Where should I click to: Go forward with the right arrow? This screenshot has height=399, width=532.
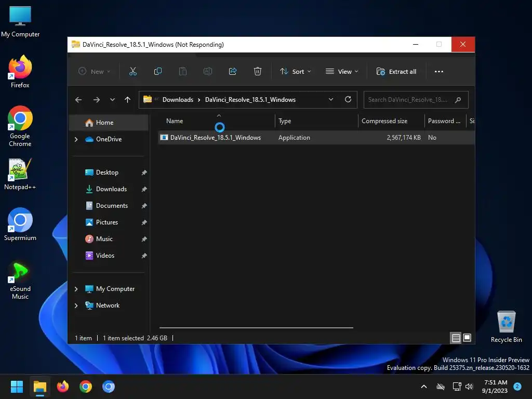96,100
